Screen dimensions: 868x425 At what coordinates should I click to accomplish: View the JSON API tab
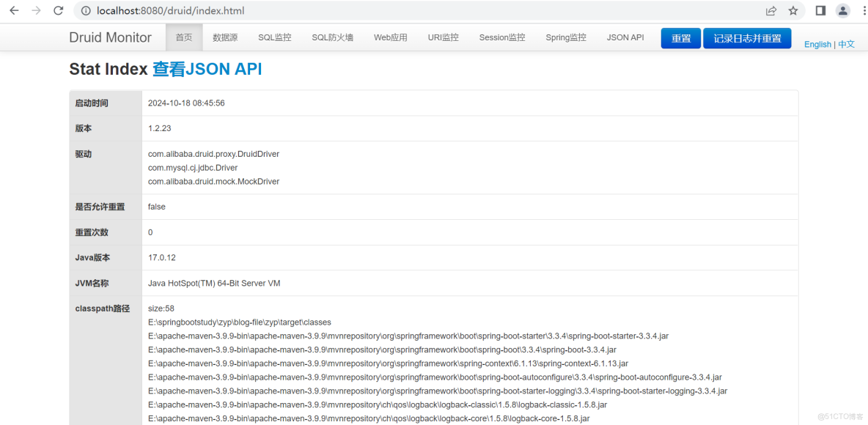tap(625, 37)
